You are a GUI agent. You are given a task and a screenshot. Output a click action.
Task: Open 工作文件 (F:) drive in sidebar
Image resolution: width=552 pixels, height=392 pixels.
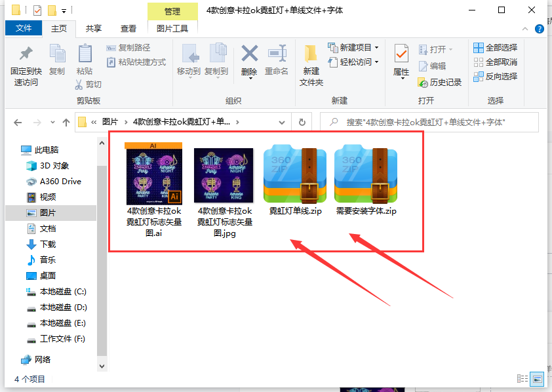tap(56, 339)
